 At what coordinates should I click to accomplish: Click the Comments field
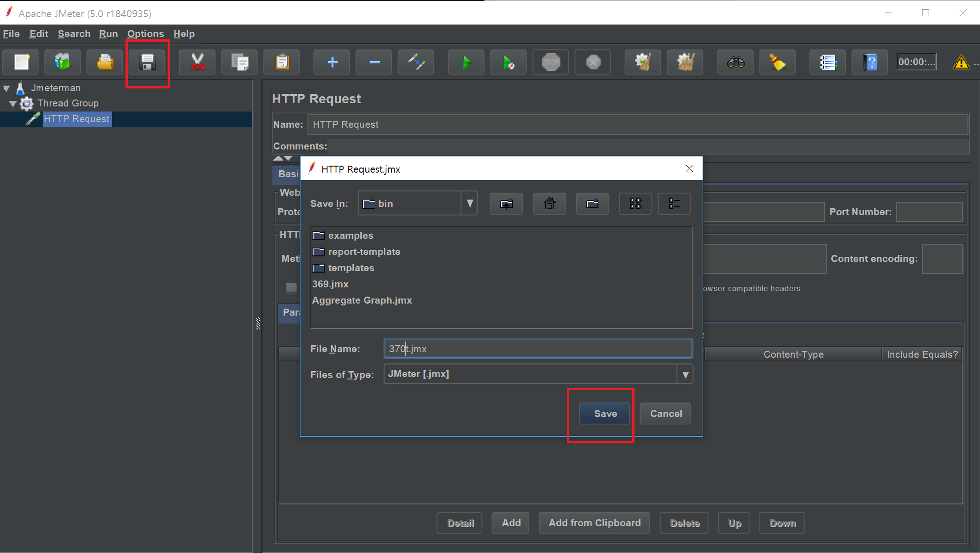(648, 146)
